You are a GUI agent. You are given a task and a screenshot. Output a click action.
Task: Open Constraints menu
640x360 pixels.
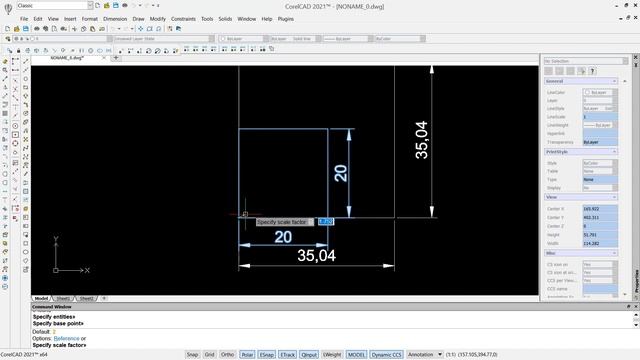[183, 19]
